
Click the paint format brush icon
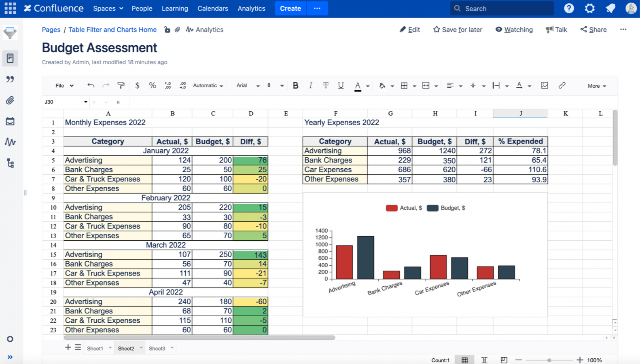tap(121, 85)
